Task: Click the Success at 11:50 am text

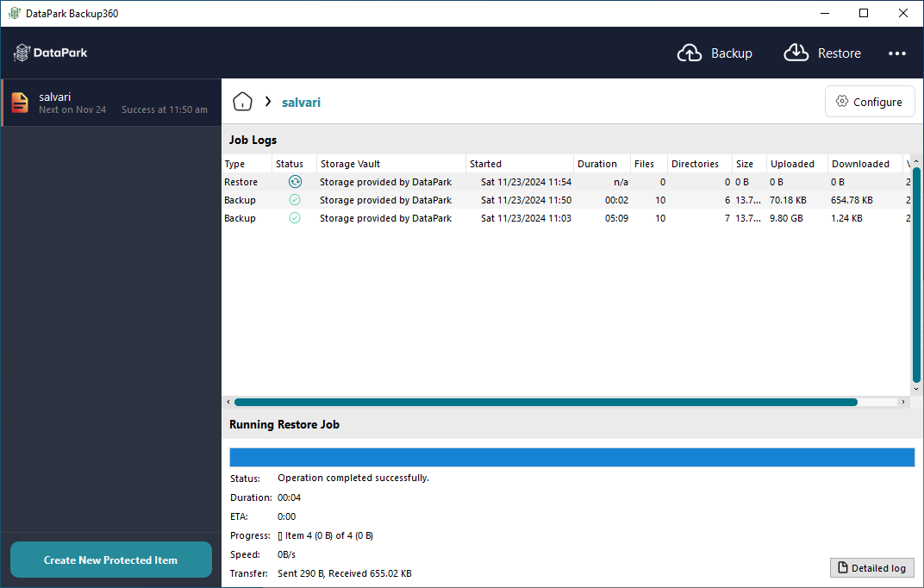Action: click(x=165, y=109)
